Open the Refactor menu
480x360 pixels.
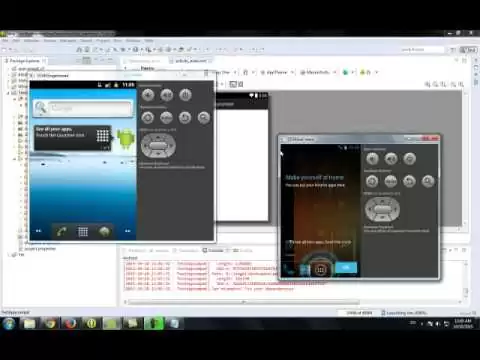[x=32, y=41]
